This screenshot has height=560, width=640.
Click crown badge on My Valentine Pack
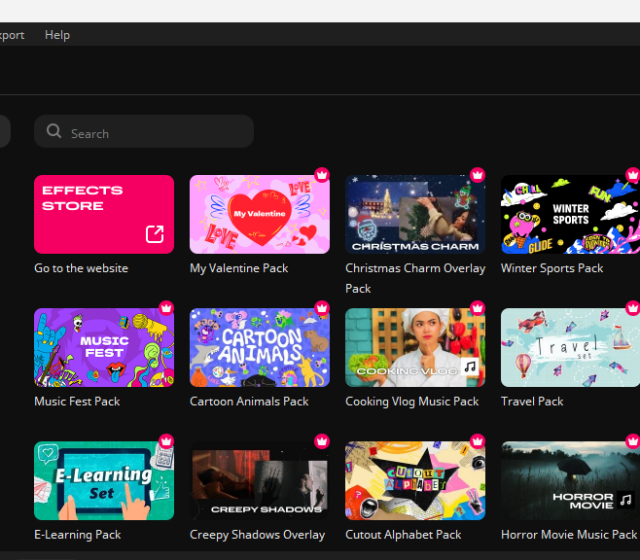click(x=322, y=175)
